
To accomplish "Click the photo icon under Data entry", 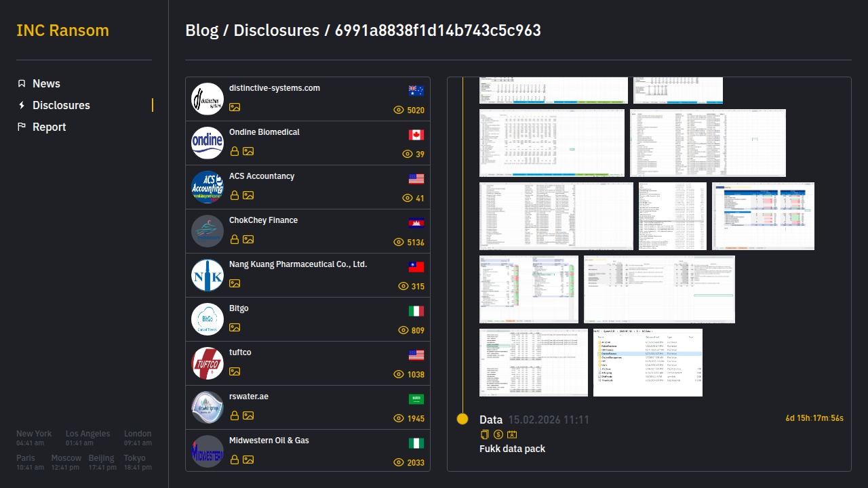I will pos(512,434).
